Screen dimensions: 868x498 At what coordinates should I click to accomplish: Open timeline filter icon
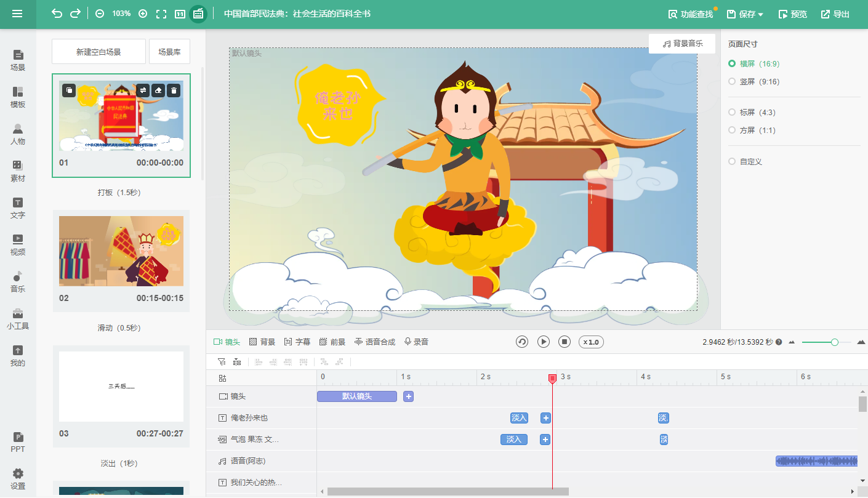[x=222, y=362]
